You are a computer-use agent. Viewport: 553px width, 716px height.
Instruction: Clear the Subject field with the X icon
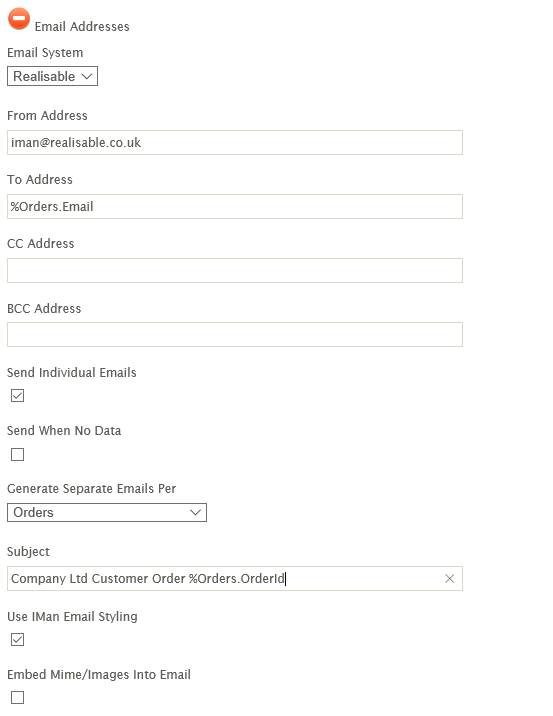point(449,579)
